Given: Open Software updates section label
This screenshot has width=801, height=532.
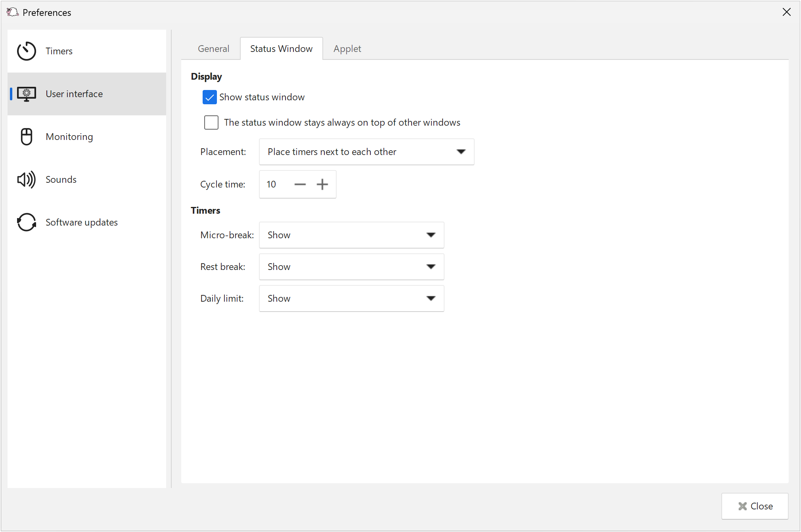Looking at the screenshot, I should coord(82,222).
